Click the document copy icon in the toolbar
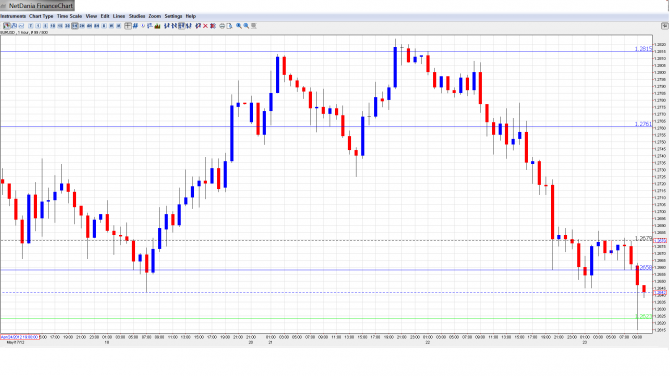This screenshot has height=376, width=670. [229, 26]
